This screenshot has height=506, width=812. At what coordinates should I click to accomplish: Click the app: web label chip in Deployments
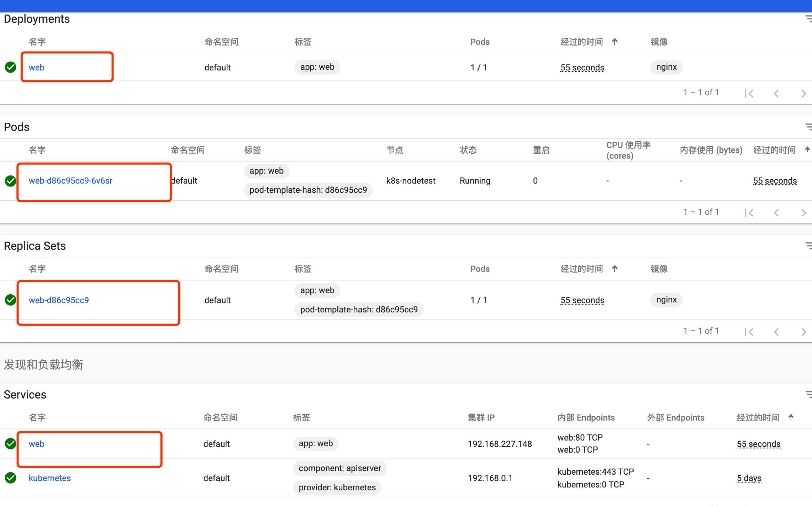click(x=317, y=67)
